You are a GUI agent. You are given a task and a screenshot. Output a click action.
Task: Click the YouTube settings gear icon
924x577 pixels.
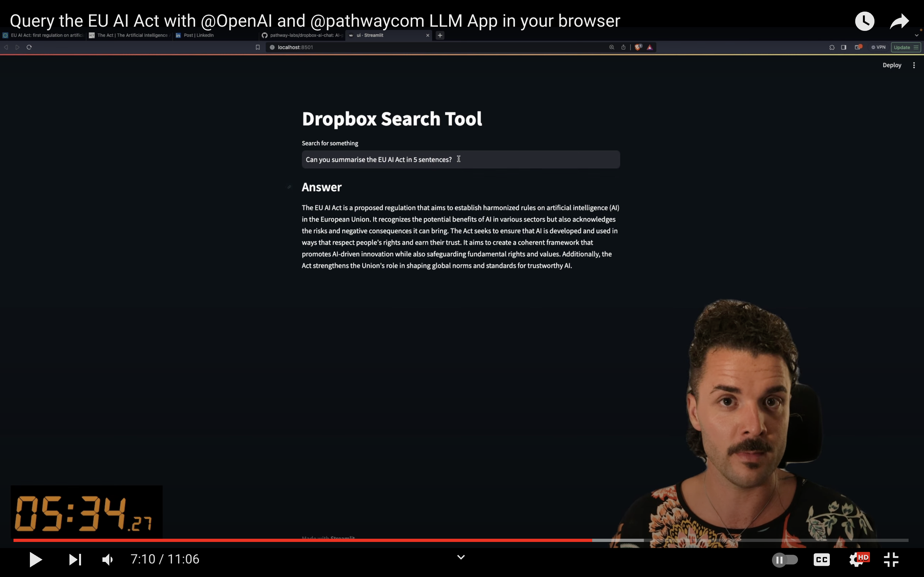(856, 559)
